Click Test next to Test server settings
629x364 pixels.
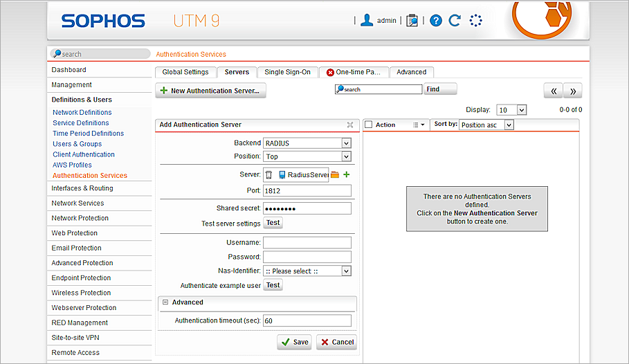point(273,223)
